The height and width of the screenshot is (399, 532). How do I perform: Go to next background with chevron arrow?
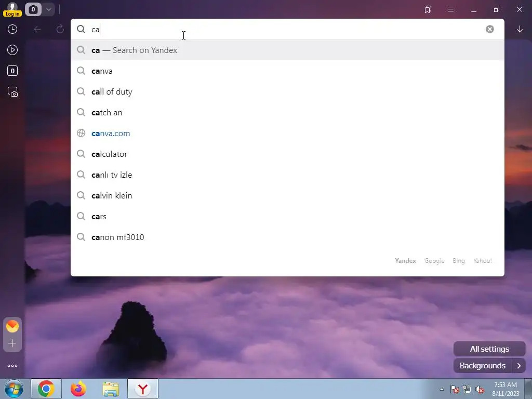coord(519,366)
